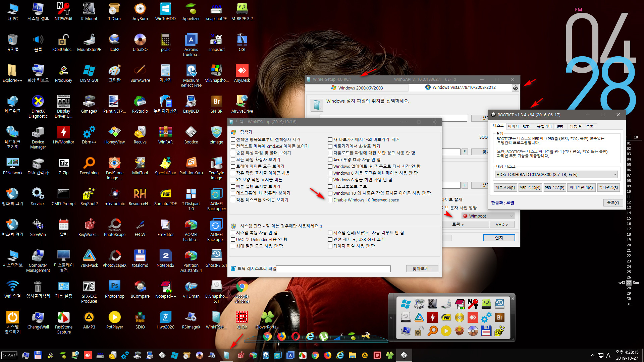Click PBR 작업(P) button in BOOTICE
Screen dimensions: 644x362
coord(554,188)
